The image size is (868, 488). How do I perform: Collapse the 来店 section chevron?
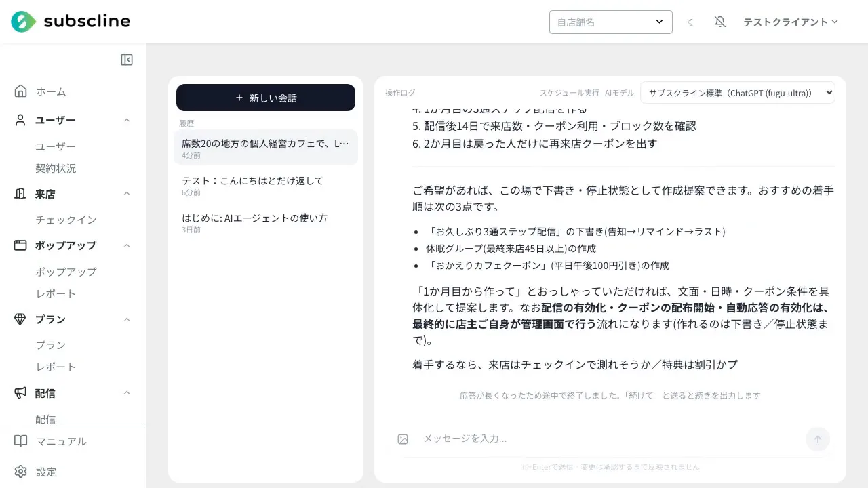(x=127, y=194)
